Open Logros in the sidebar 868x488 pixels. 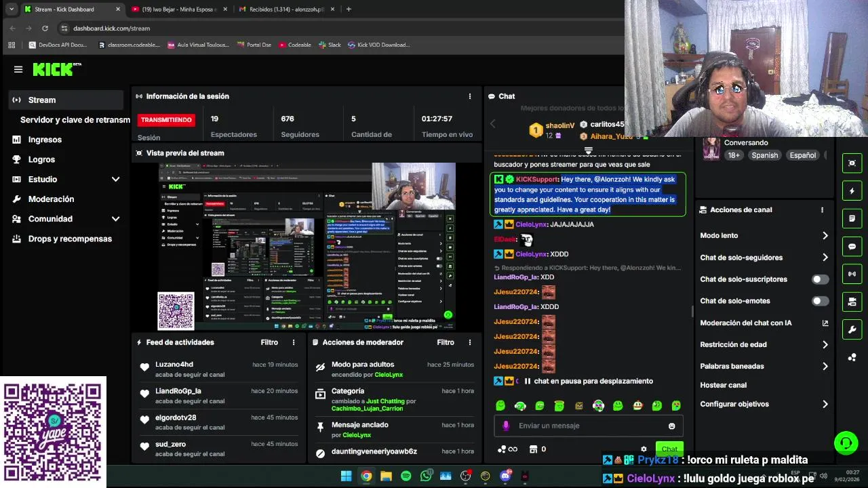41,159
